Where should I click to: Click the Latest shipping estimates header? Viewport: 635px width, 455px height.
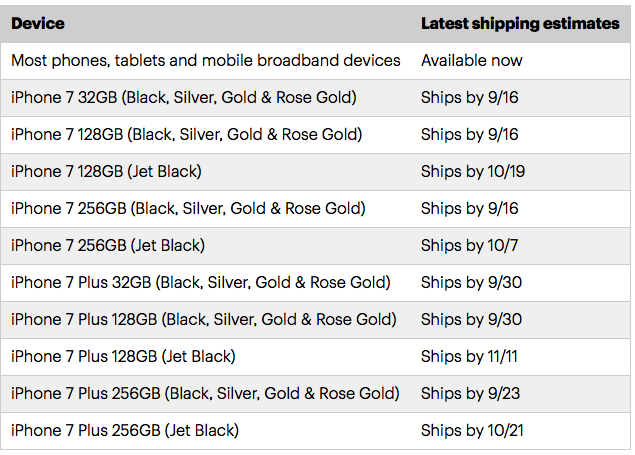click(520, 23)
